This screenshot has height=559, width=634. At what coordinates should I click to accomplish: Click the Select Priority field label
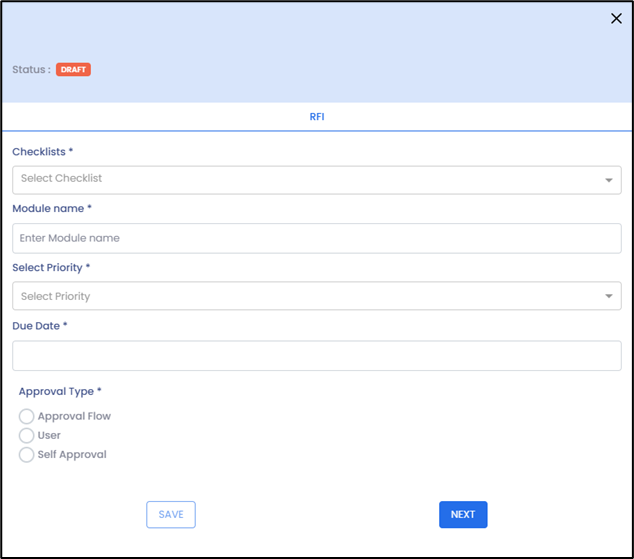pyautogui.click(x=51, y=268)
